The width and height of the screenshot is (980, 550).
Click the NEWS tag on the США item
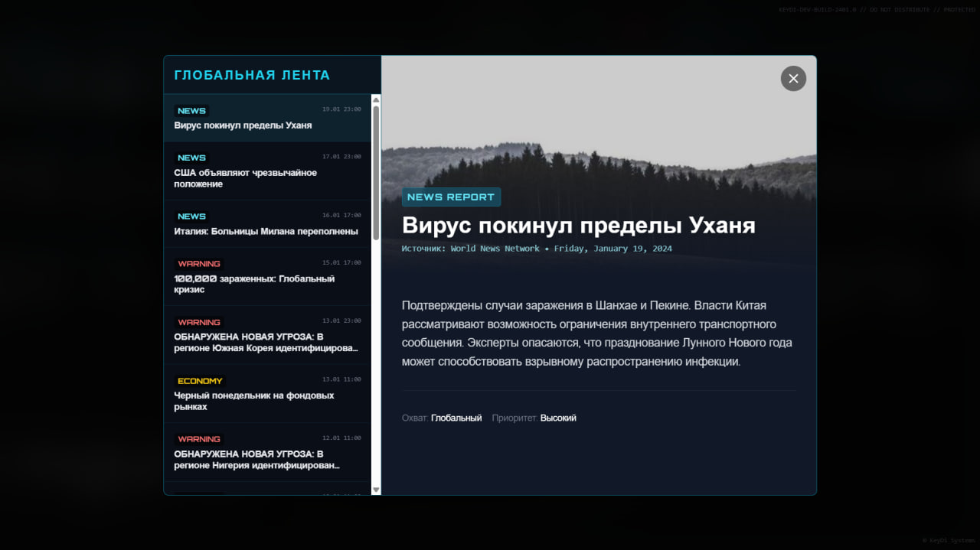pos(191,158)
